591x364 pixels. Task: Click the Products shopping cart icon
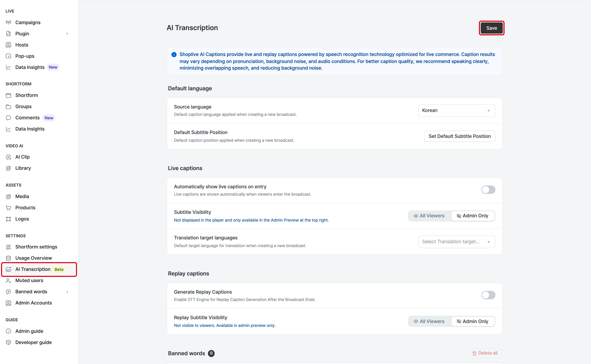(8, 208)
